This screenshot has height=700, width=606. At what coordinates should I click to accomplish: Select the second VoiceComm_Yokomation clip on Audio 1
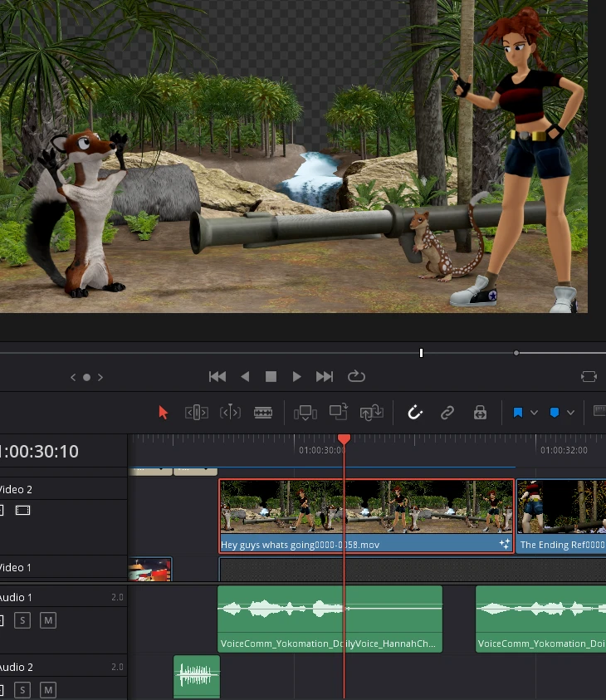[541, 619]
